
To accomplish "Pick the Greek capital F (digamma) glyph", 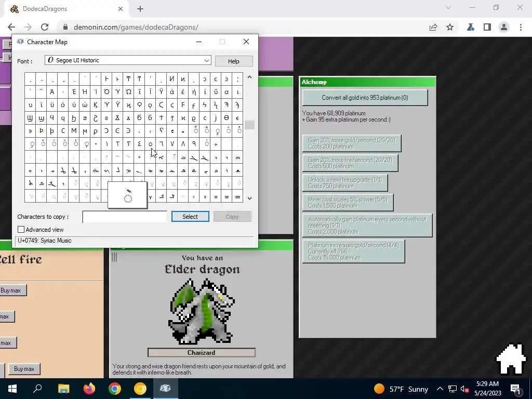I will [183, 105].
